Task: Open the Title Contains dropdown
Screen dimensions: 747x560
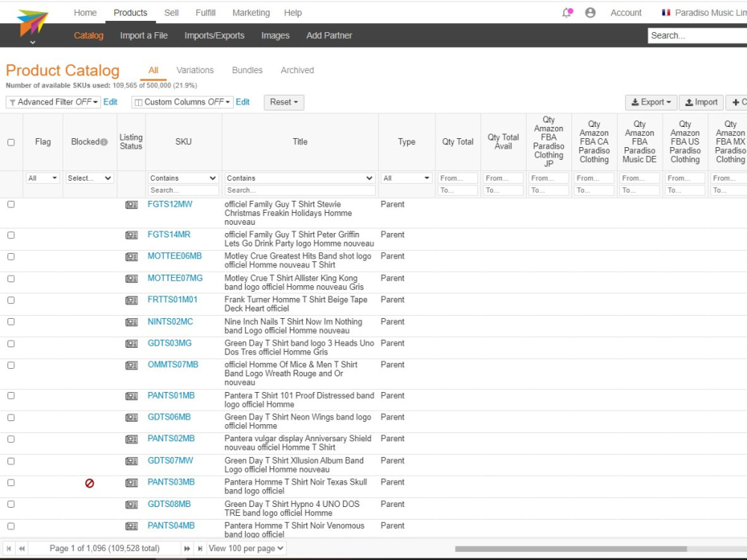Action: tap(300, 178)
